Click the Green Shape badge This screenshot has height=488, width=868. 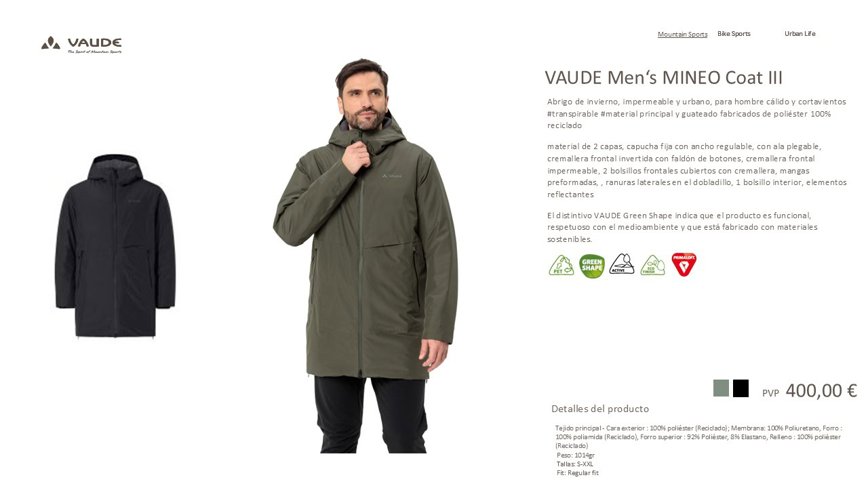[592, 266]
